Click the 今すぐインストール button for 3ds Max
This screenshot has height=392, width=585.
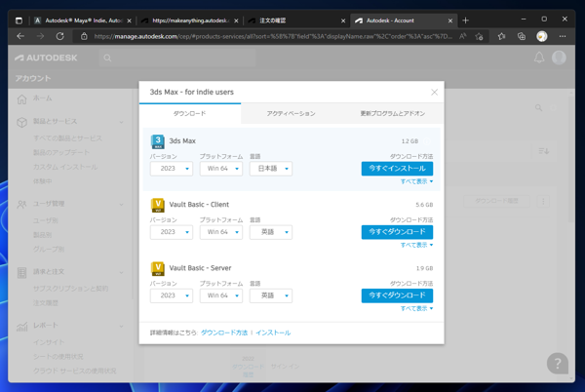[397, 169]
